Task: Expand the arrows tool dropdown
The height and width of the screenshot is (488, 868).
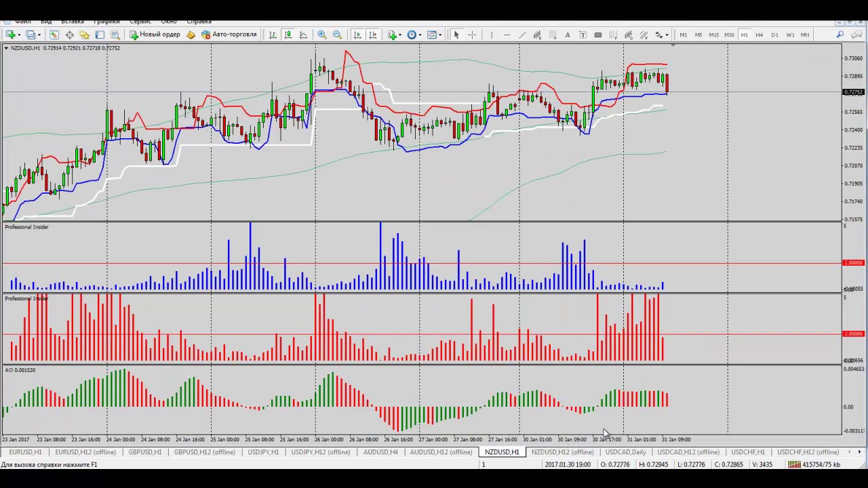Action: tap(667, 35)
